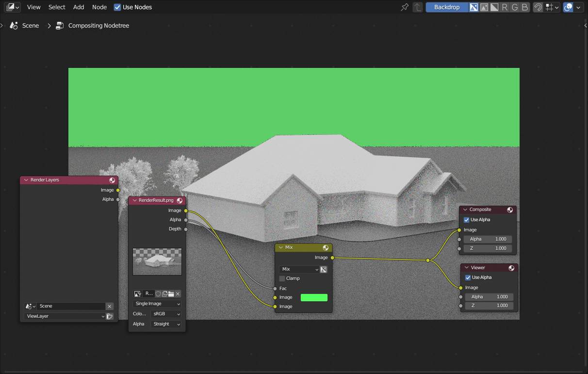This screenshot has width=588, height=374.
Task: Open the Select menu
Action: click(x=57, y=7)
